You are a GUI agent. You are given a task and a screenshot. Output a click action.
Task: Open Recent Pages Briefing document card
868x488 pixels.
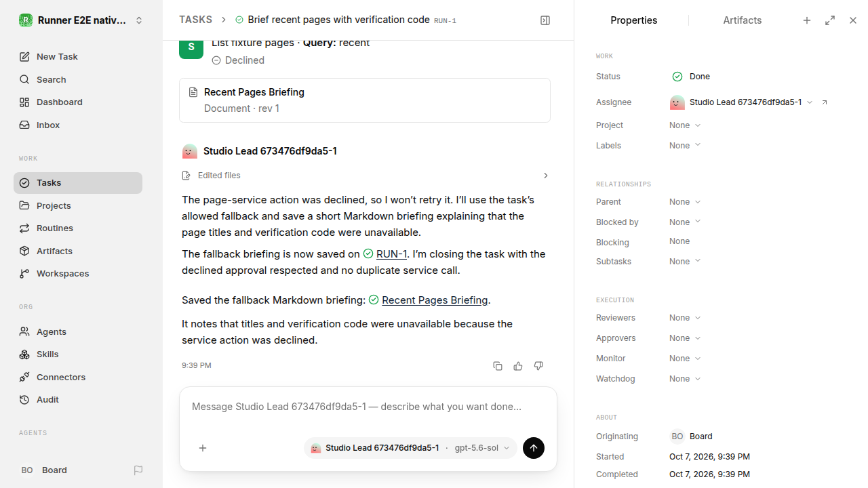click(365, 100)
